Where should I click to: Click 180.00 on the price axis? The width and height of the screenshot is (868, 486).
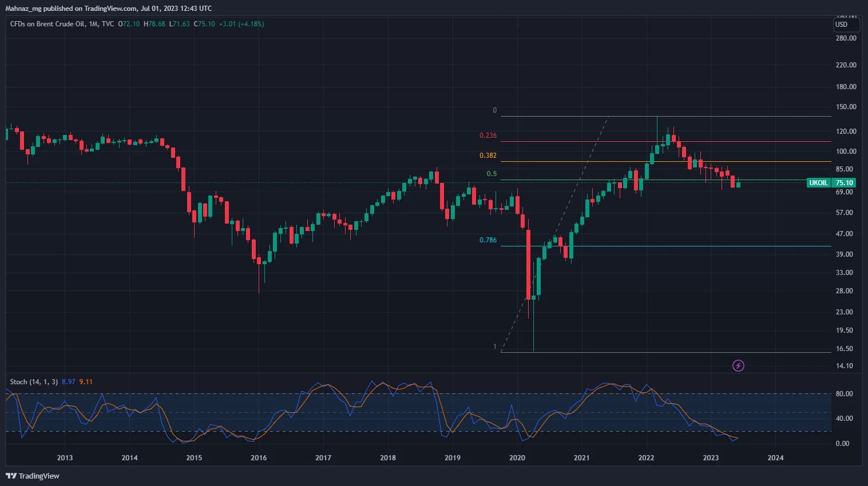pos(846,87)
